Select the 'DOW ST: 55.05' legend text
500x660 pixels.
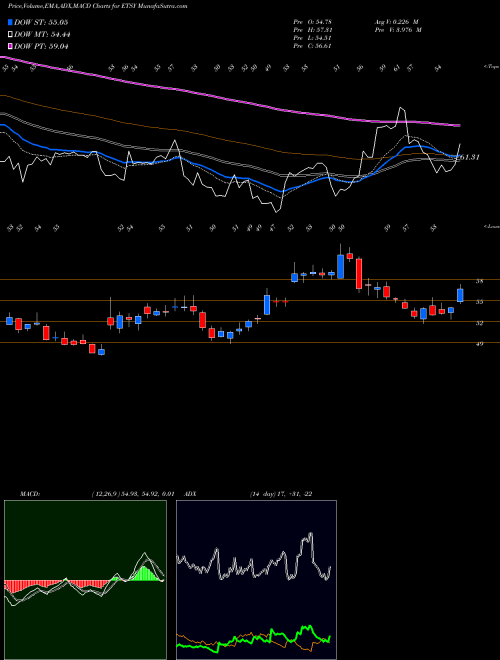tap(41, 22)
